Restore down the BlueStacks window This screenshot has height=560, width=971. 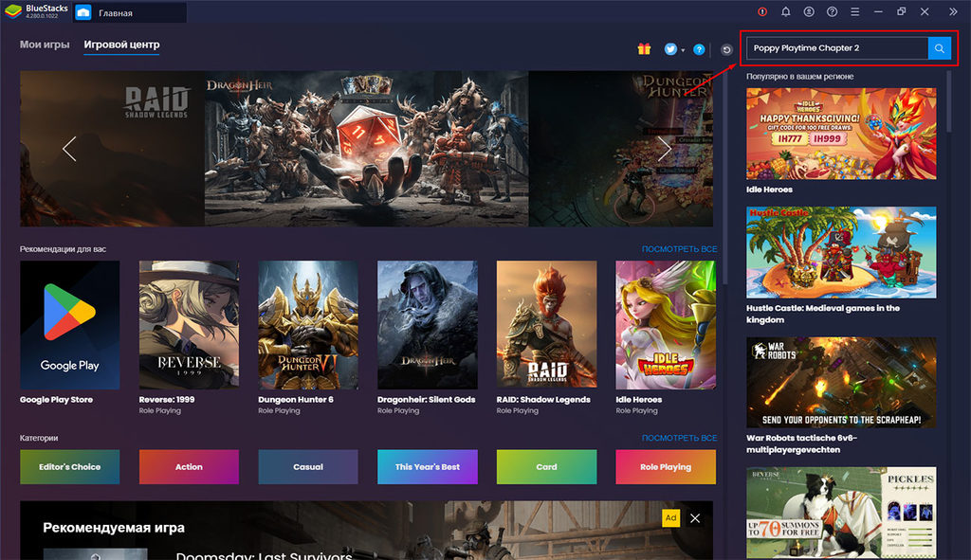tap(901, 11)
